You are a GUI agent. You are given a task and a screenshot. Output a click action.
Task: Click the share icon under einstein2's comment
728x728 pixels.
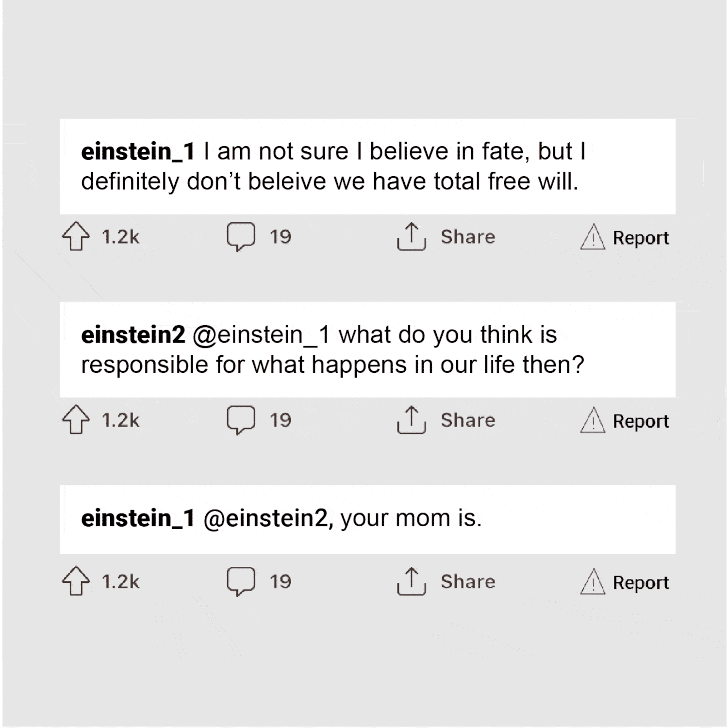coord(411,420)
